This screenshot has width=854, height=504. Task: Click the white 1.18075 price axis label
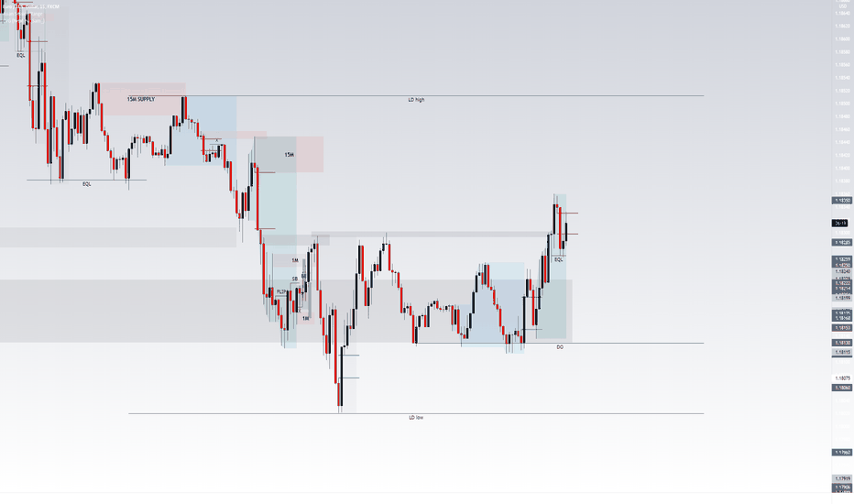[x=842, y=378]
